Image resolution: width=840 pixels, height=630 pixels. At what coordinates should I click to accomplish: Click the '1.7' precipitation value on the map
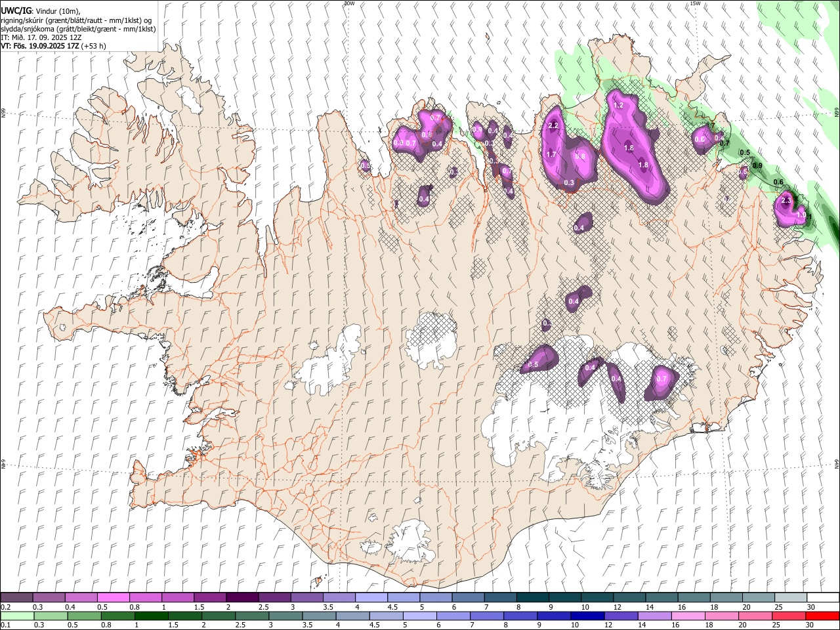pos(552,154)
